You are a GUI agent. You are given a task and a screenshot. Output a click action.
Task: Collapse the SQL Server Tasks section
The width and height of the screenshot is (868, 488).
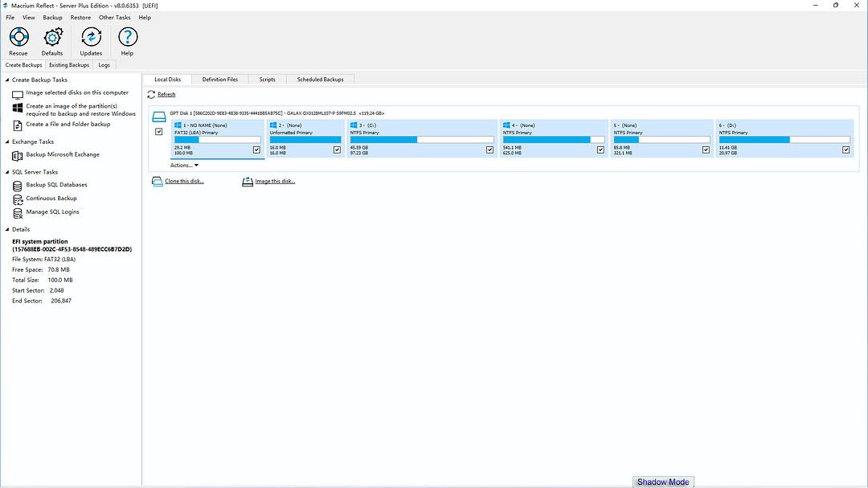coord(7,172)
